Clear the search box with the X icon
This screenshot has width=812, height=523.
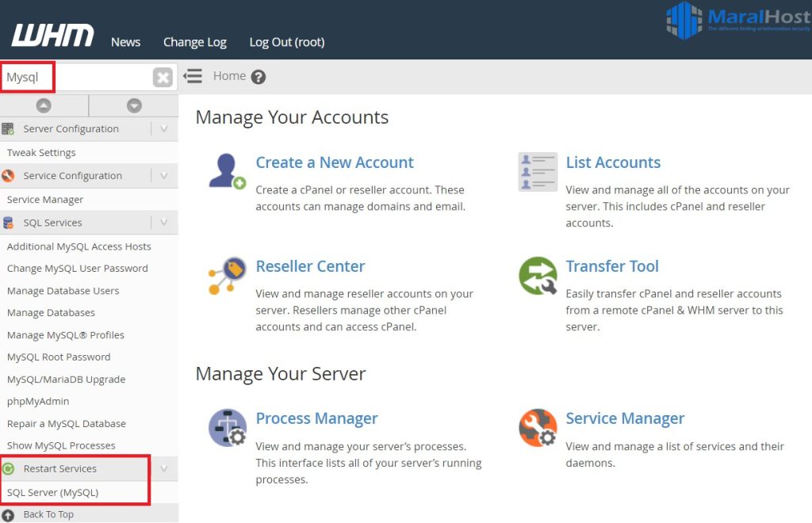tap(162, 76)
